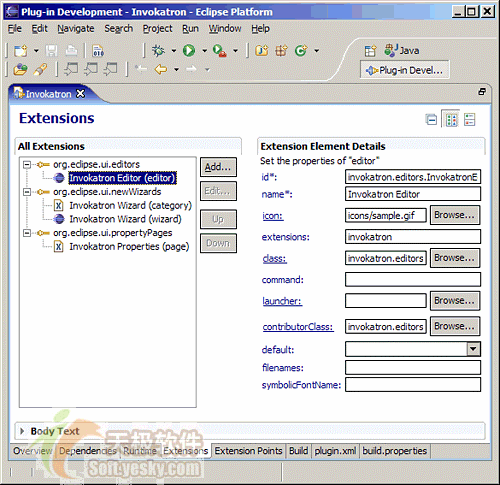Click the New Java Class icon

tap(301, 51)
